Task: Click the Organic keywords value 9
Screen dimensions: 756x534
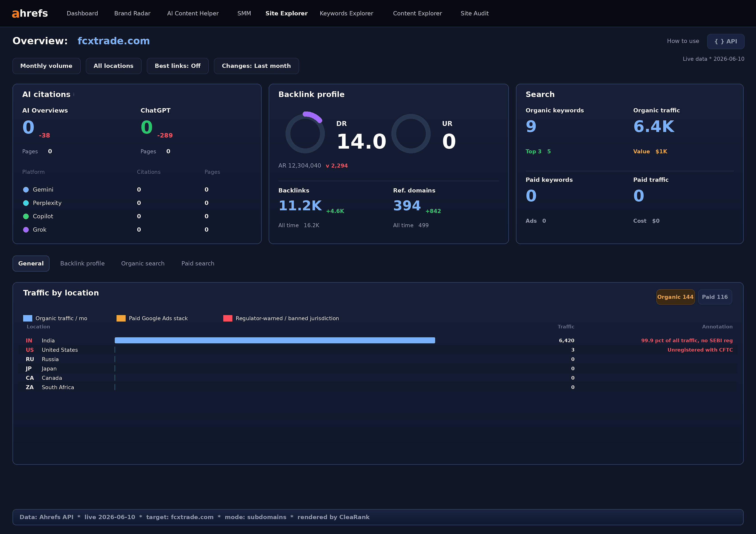Action: click(x=531, y=127)
